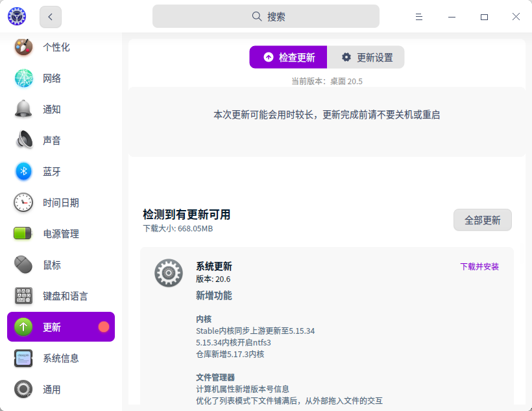Select 鼠标 label in the sidebar
Screen dimensions: 532x411
click(x=52, y=265)
